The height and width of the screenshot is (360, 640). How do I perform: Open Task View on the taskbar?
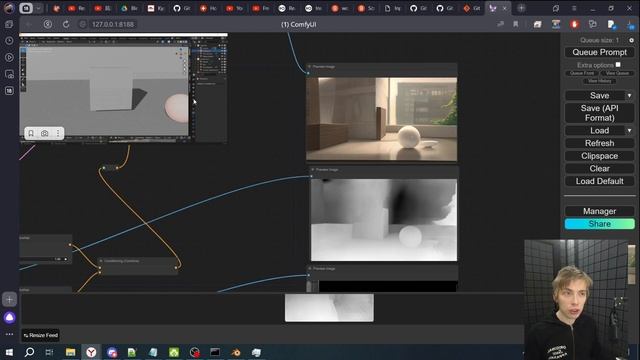point(49,352)
